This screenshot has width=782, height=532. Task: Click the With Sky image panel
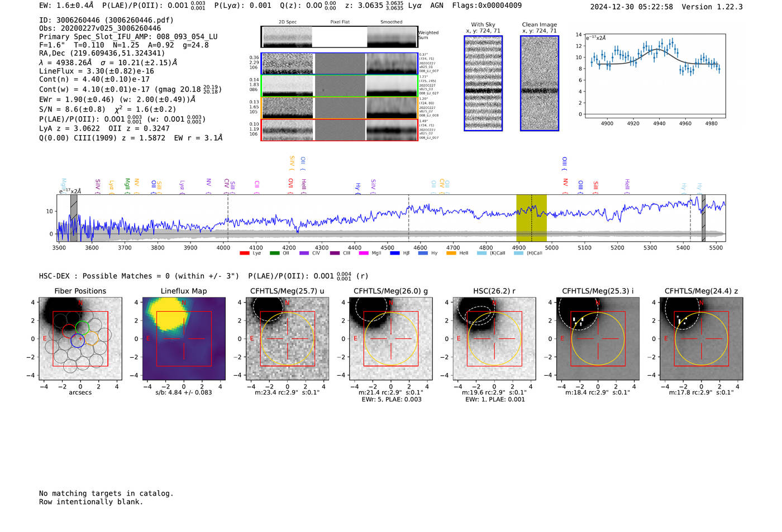pos(483,83)
